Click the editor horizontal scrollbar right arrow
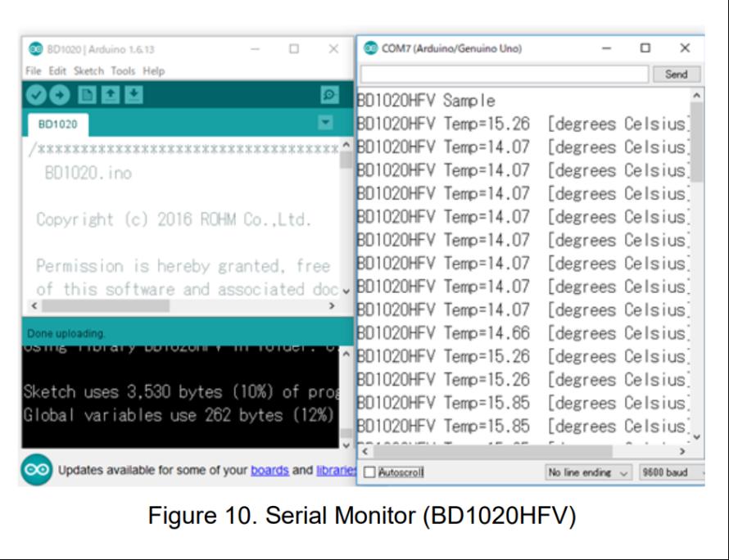The image size is (729, 560). coord(332,306)
